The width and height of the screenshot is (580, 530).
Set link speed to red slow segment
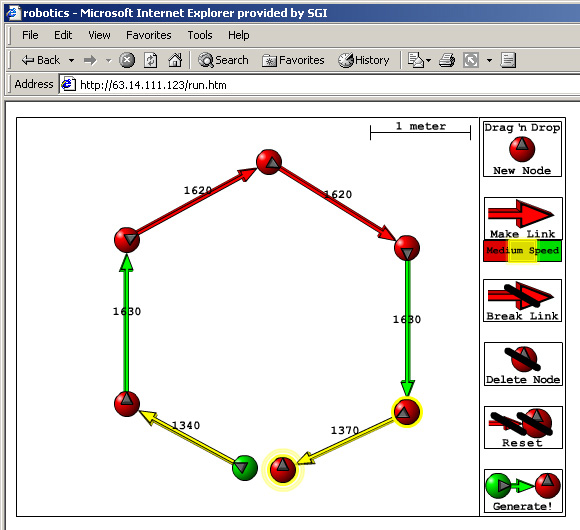(x=496, y=251)
